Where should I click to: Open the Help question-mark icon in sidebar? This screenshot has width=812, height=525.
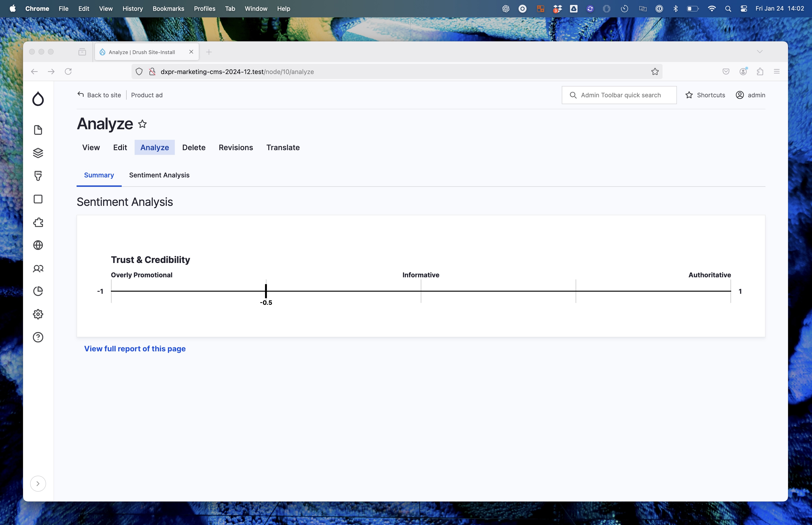point(38,337)
